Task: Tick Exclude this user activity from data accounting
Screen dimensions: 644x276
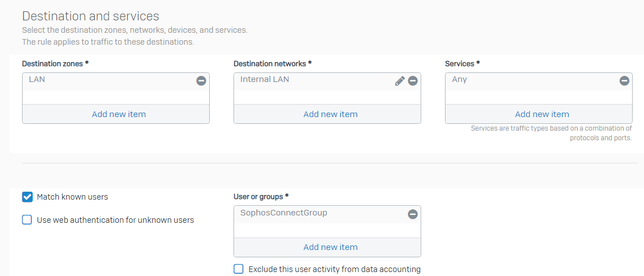Action: 239,269
